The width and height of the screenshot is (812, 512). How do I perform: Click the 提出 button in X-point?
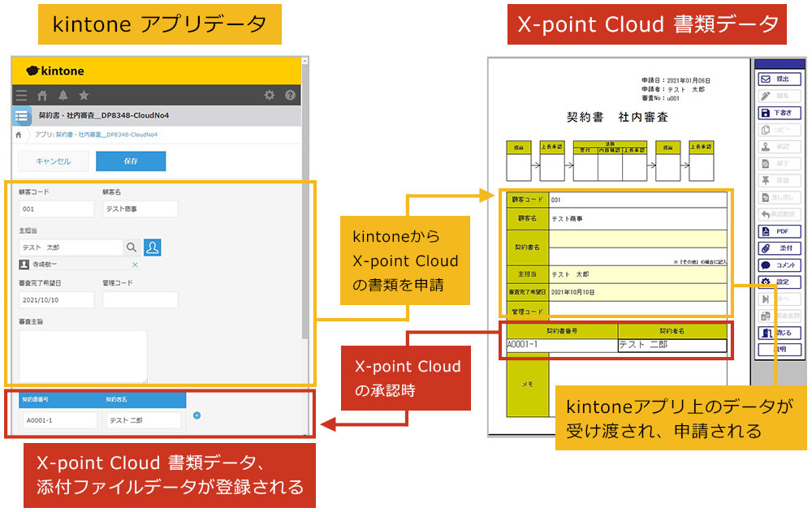point(780,80)
